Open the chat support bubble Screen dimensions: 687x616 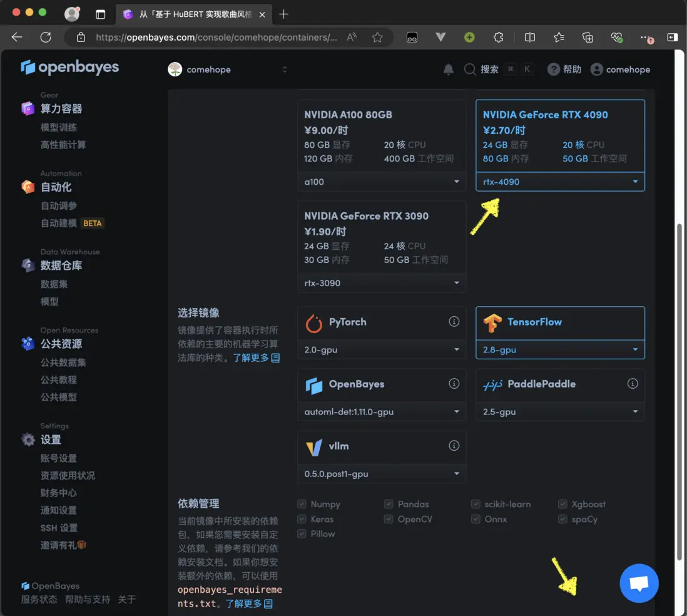pos(639,583)
